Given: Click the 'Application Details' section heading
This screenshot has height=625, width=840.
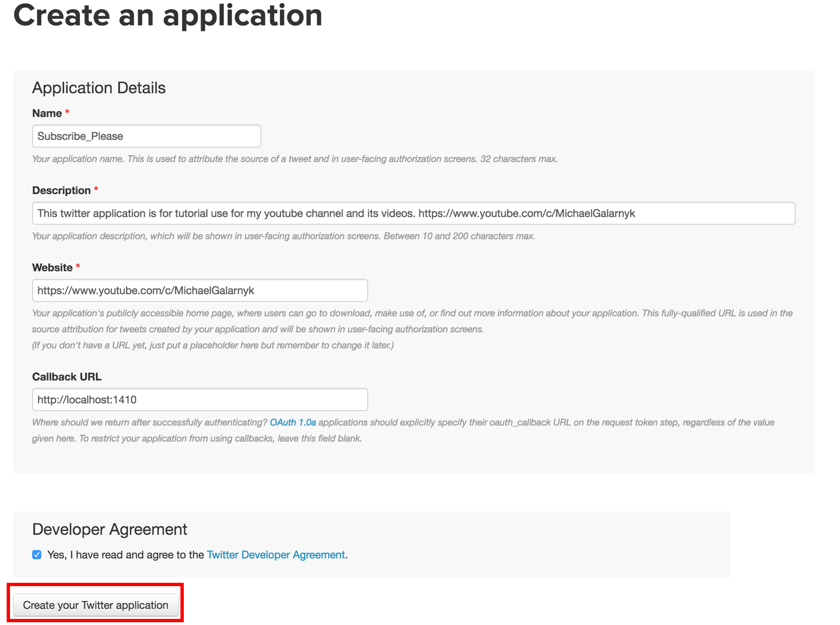Looking at the screenshot, I should 99,88.
